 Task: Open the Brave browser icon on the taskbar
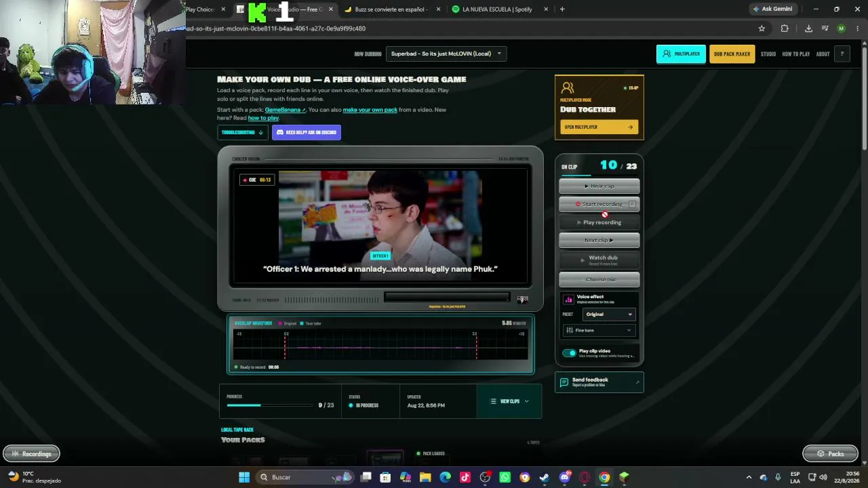pos(524,477)
